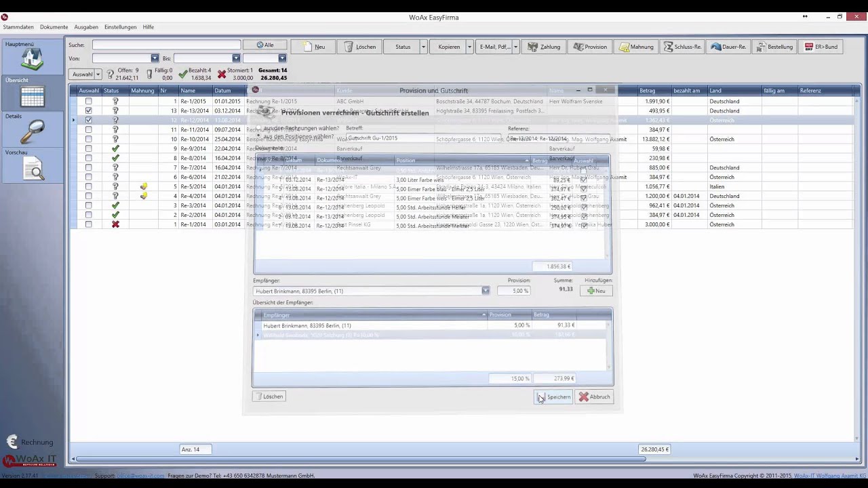The width and height of the screenshot is (868, 488).
Task: Click the Bestellung toolbar button
Action: [774, 47]
